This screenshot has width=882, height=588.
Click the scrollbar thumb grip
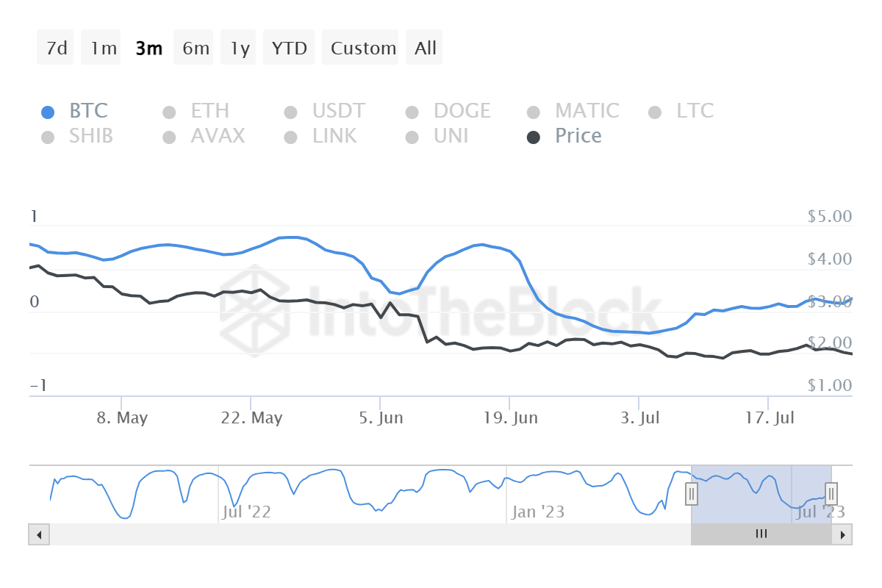point(761,534)
